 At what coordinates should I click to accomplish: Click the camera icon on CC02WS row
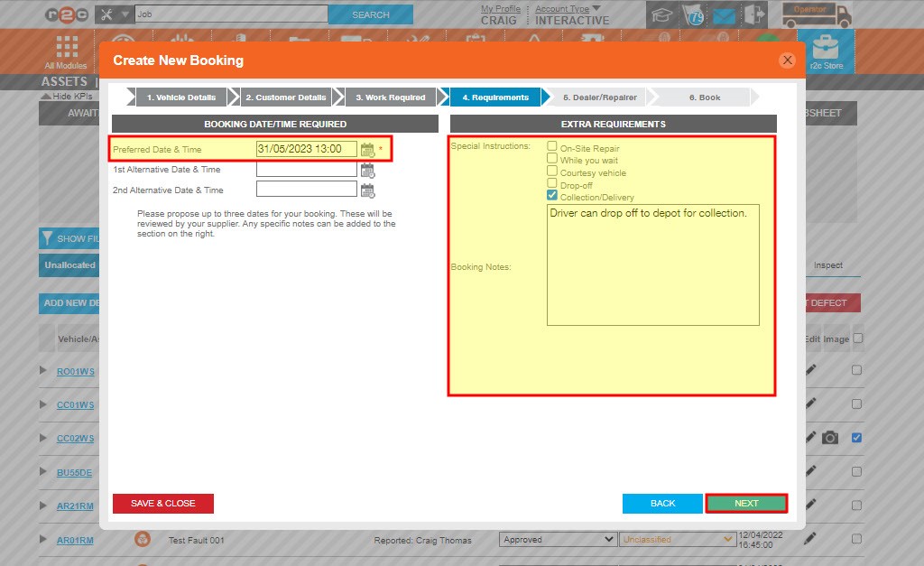tap(831, 437)
